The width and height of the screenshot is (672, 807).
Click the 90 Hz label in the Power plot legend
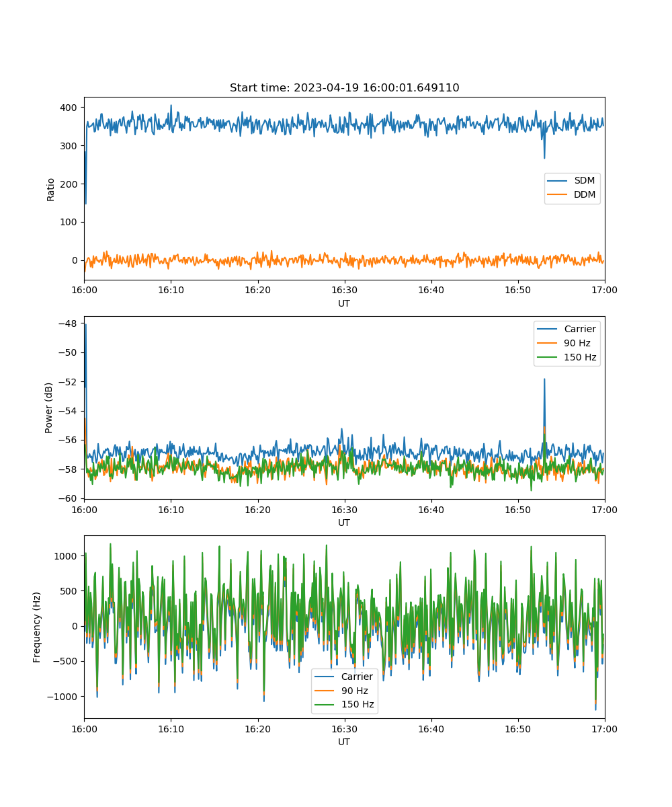(577, 343)
